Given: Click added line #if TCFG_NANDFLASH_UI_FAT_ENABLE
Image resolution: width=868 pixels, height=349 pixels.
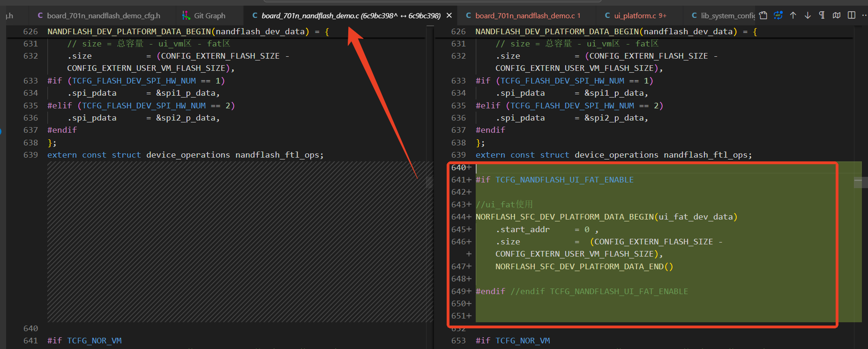Looking at the screenshot, I should [554, 180].
